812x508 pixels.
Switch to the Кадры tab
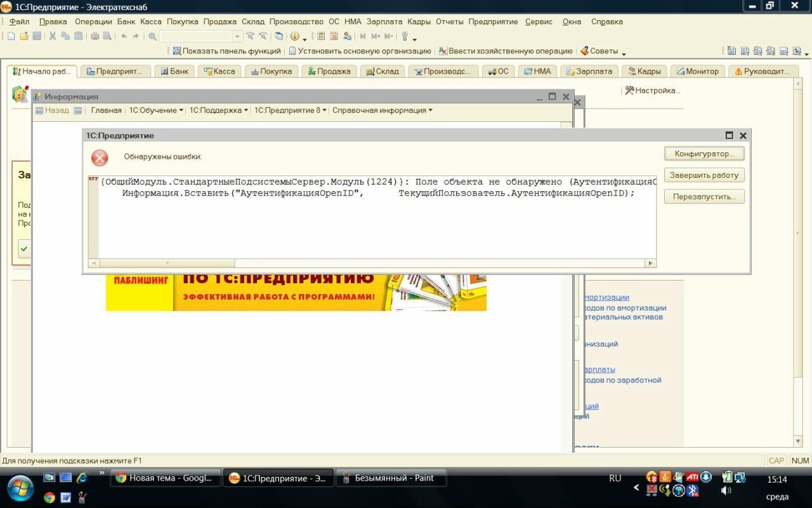(x=644, y=71)
